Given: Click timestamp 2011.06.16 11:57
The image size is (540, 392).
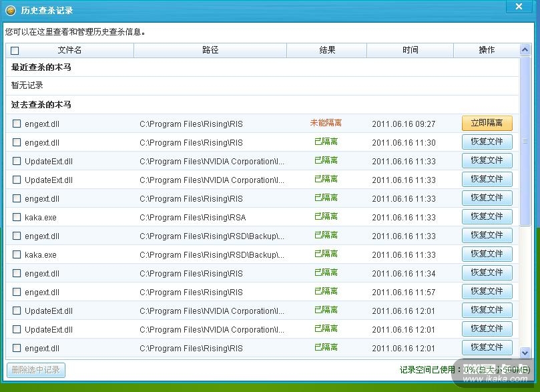Looking at the screenshot, I should [x=404, y=292].
